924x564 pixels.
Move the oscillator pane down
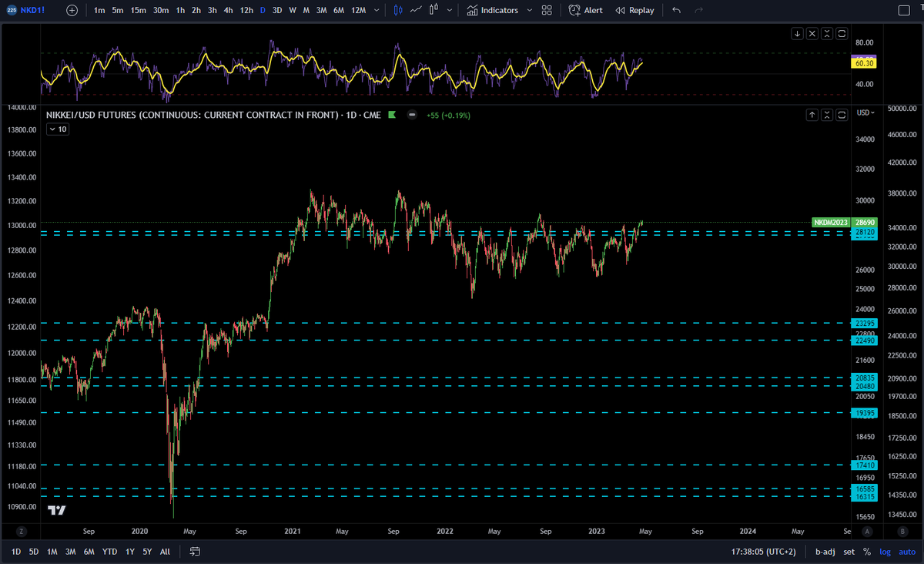tap(797, 33)
